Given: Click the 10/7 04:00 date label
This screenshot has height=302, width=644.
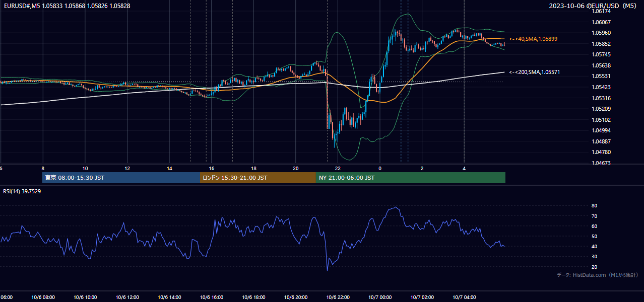Looking at the screenshot, I should click(465, 297).
